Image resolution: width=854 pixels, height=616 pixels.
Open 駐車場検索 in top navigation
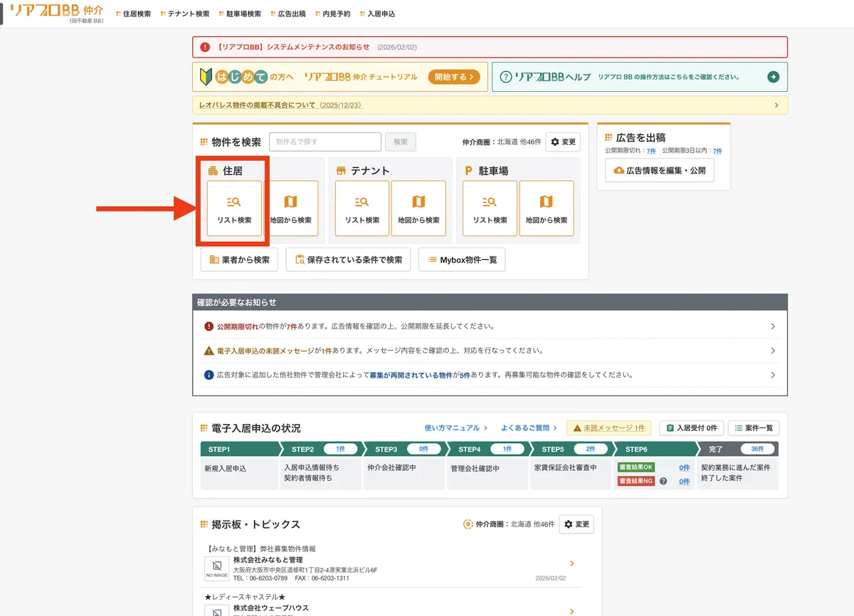pyautogui.click(x=240, y=14)
